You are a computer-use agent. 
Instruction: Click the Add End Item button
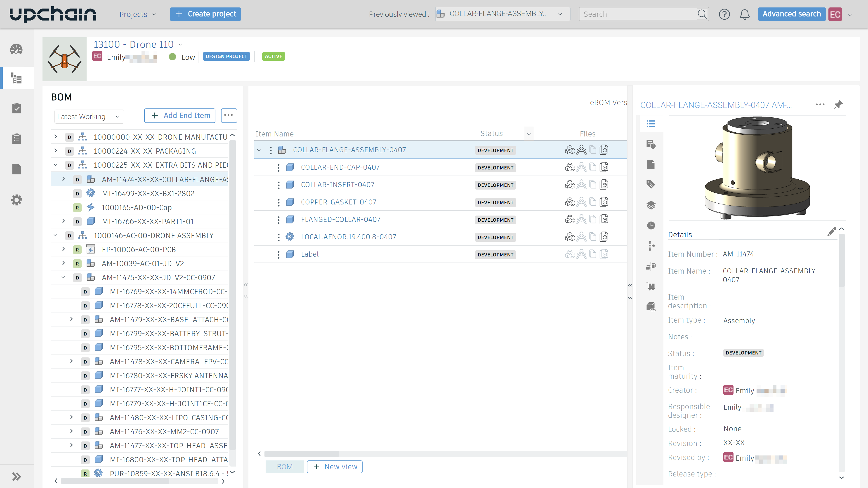pyautogui.click(x=180, y=115)
